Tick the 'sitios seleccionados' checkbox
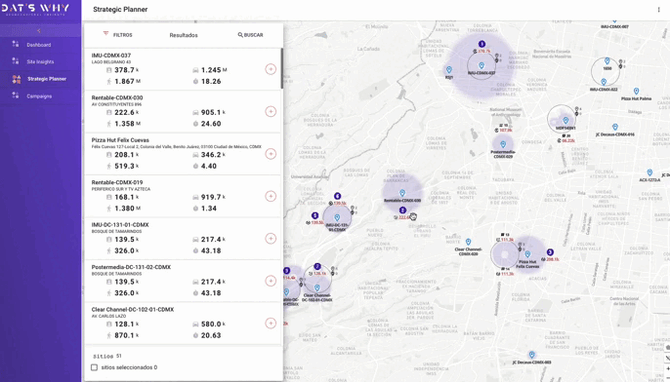Image resolution: width=670 pixels, height=382 pixels. tap(94, 367)
